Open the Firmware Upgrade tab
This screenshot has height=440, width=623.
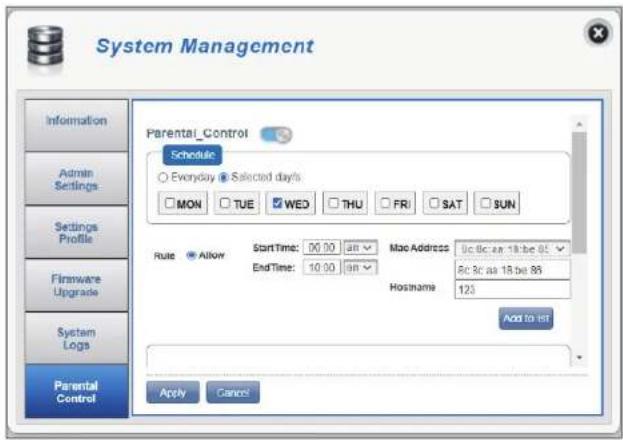[x=76, y=285]
